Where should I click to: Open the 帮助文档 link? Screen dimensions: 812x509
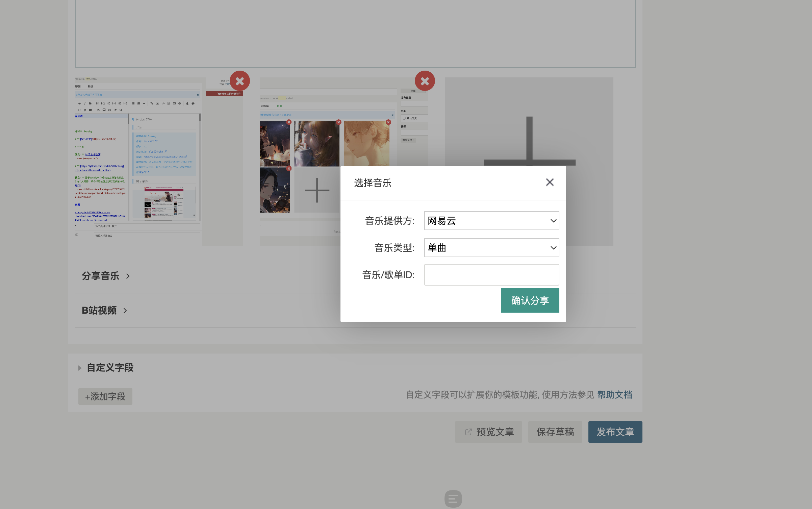click(x=614, y=395)
